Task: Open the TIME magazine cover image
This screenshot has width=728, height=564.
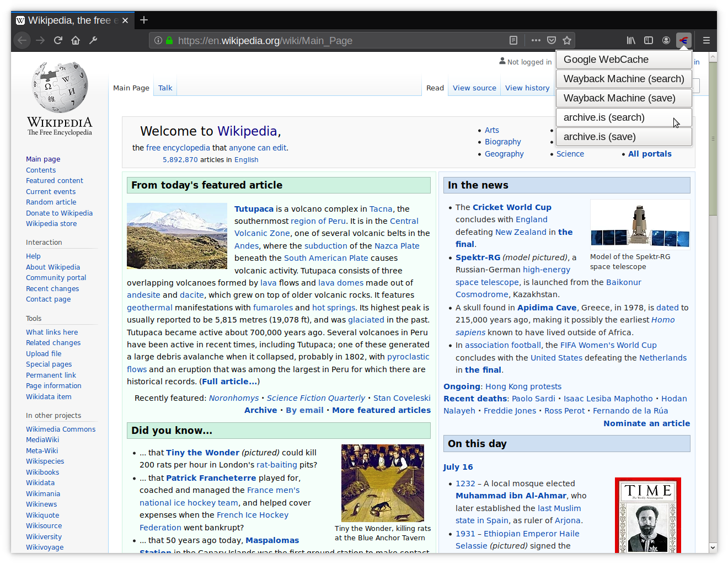Action: click(x=648, y=515)
